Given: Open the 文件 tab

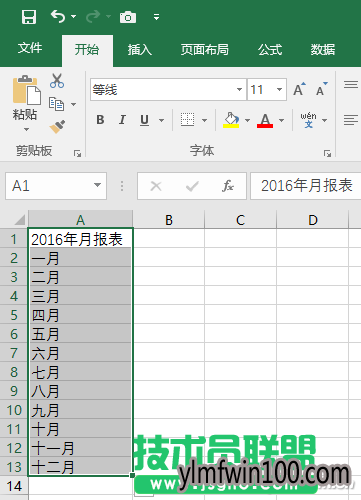Looking at the screenshot, I should pyautogui.click(x=30, y=48).
